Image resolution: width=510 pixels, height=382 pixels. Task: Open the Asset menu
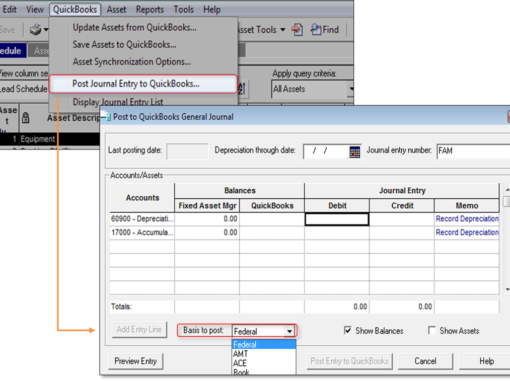point(116,9)
